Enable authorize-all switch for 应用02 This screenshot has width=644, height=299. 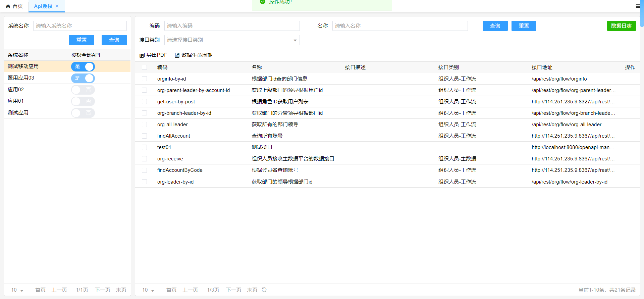pyautogui.click(x=83, y=90)
